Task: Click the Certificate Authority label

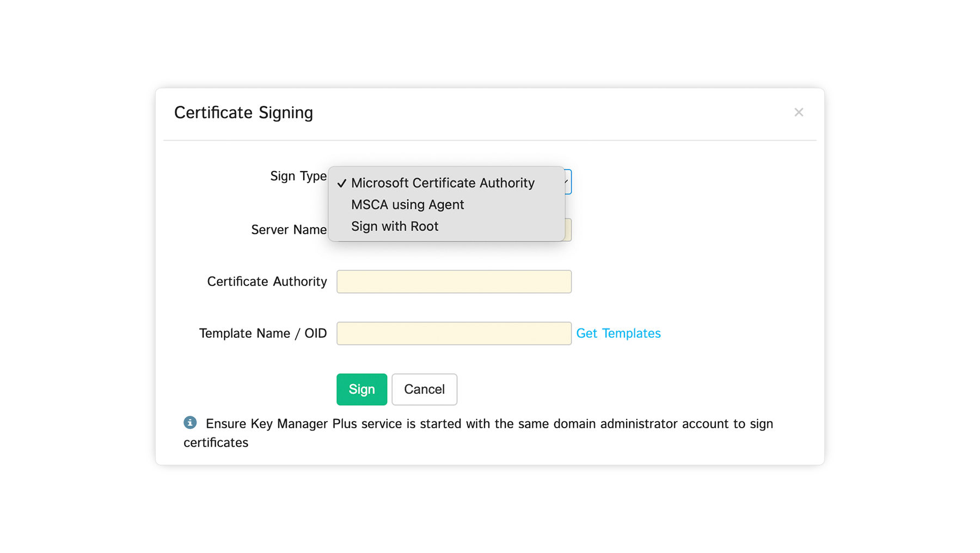Action: coord(267,282)
